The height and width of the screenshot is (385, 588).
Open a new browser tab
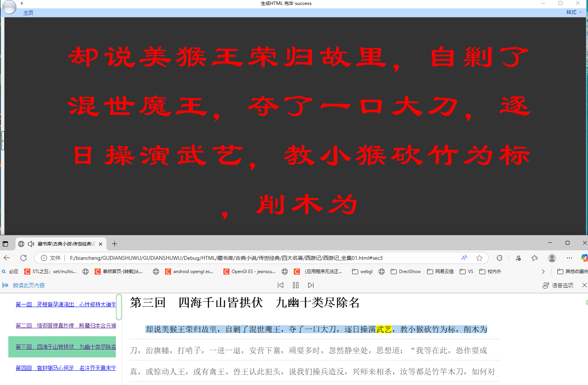pyautogui.click(x=114, y=244)
